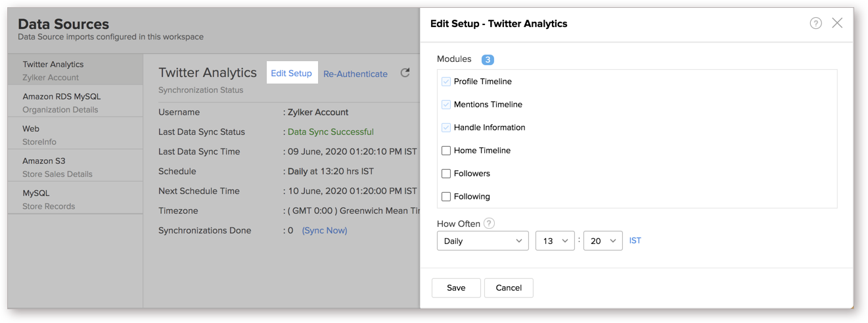
Task: Select the Web StoreInfo data source
Action: tap(75, 135)
